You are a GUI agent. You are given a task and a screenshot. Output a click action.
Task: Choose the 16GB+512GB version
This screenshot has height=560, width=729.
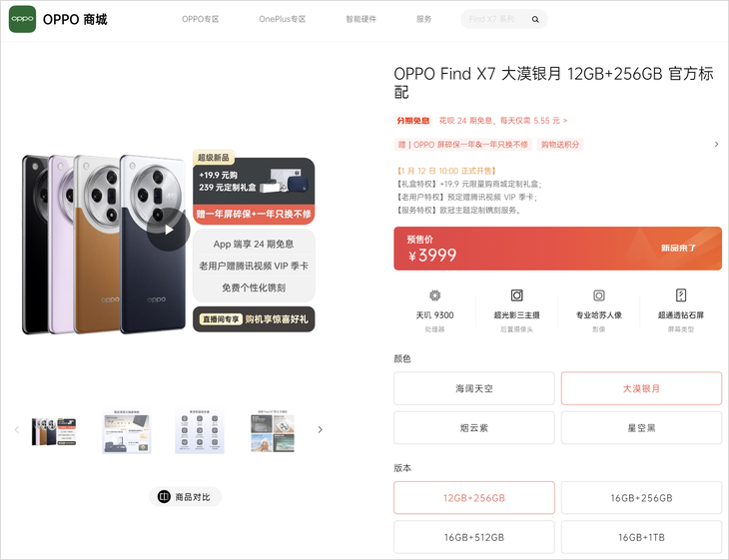[x=474, y=537]
